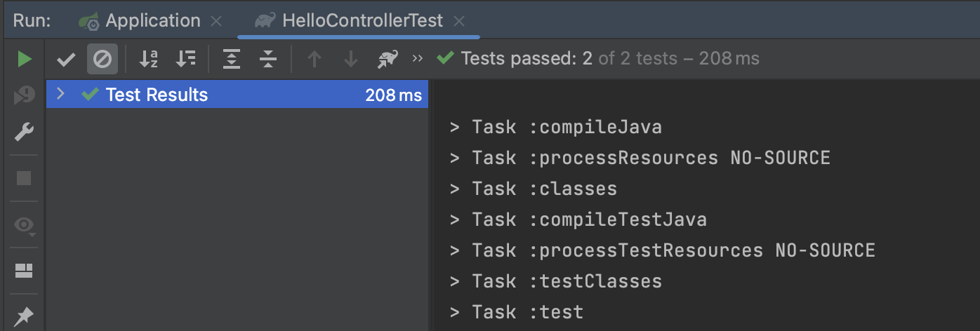Screen dimensions: 980x331
Task: Toggle Show Passed checkmark filter
Action: click(x=66, y=60)
